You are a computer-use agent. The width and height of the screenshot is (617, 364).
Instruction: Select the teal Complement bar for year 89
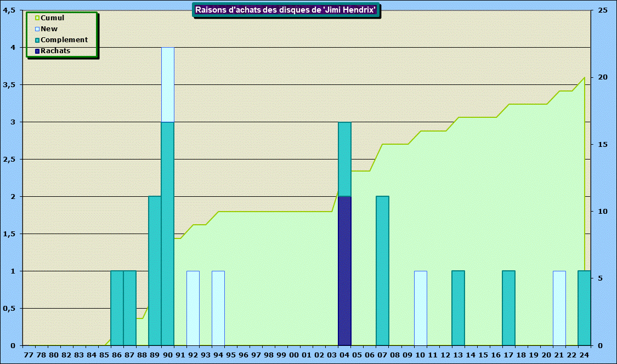155,271
